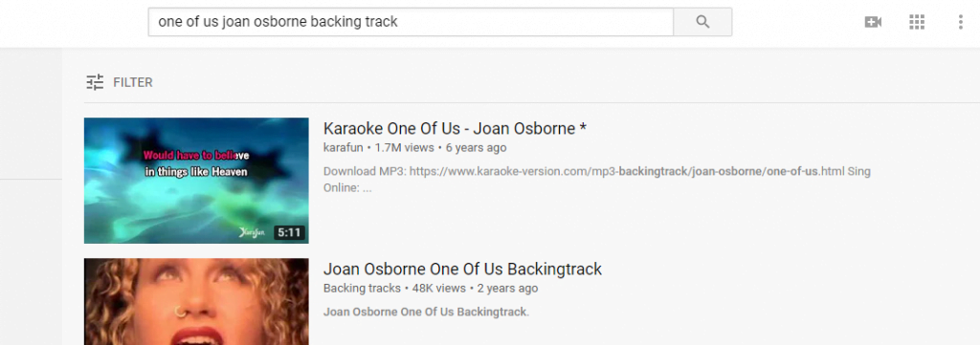Image resolution: width=980 pixels, height=345 pixels.
Task: Open the three-dot settings menu
Action: tap(961, 22)
